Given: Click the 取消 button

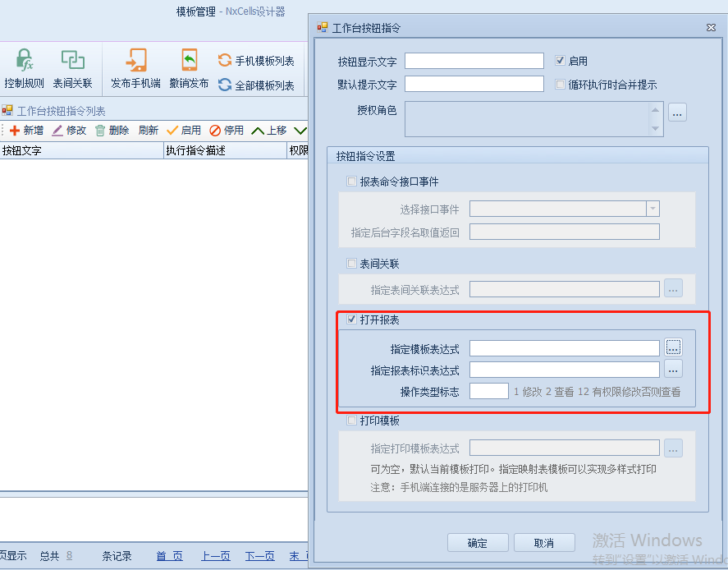Looking at the screenshot, I should [x=544, y=543].
